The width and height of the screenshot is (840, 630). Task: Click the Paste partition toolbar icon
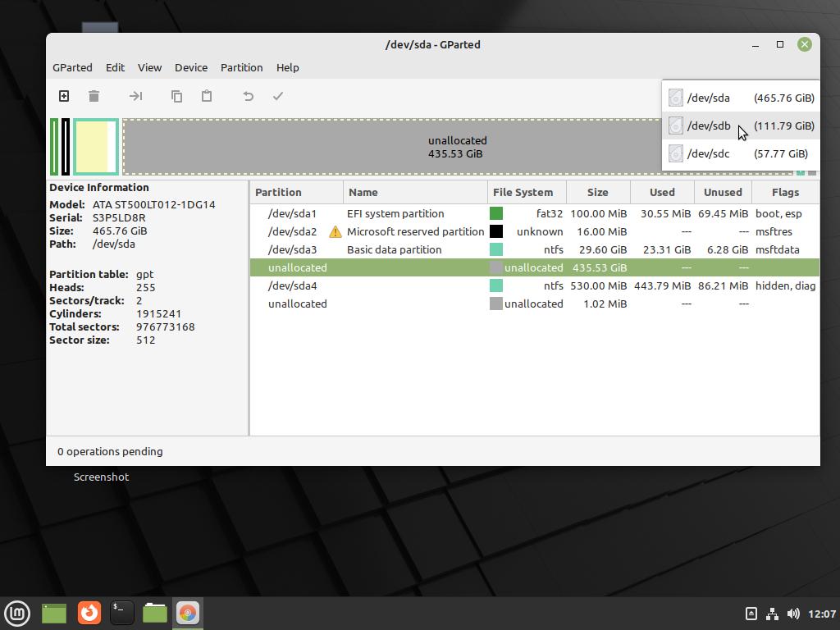(x=207, y=96)
